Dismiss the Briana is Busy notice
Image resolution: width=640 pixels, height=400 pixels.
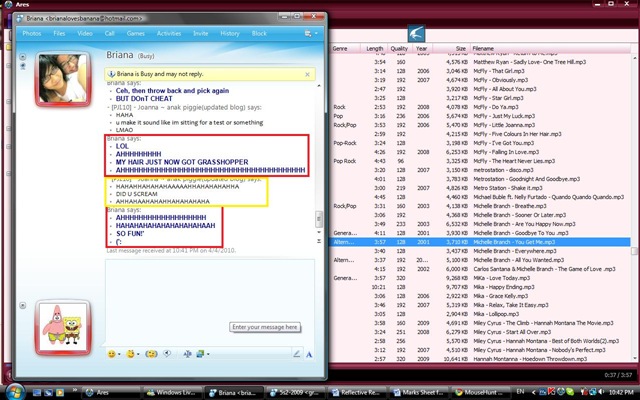[x=307, y=74]
